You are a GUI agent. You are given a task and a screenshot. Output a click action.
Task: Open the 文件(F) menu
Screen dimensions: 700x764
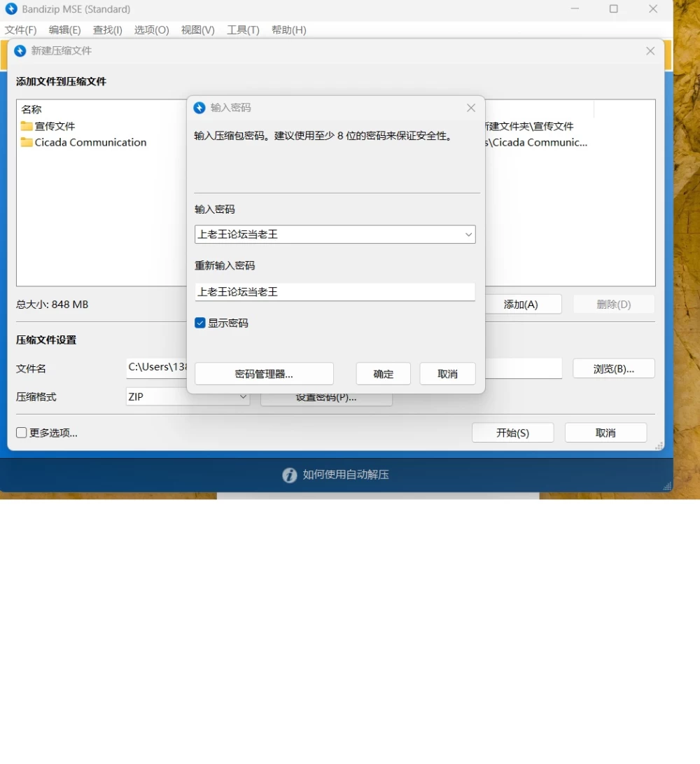(20, 30)
